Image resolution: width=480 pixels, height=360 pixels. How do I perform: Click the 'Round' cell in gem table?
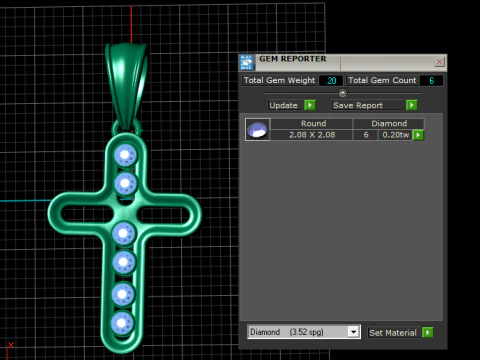coord(313,124)
